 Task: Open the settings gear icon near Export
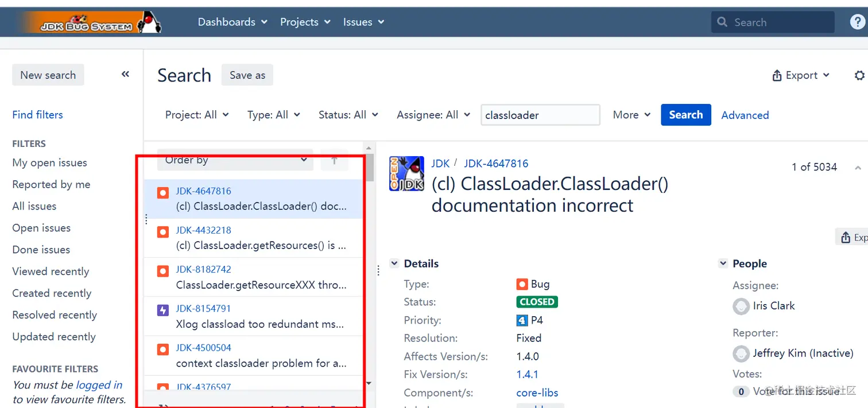[x=859, y=76]
